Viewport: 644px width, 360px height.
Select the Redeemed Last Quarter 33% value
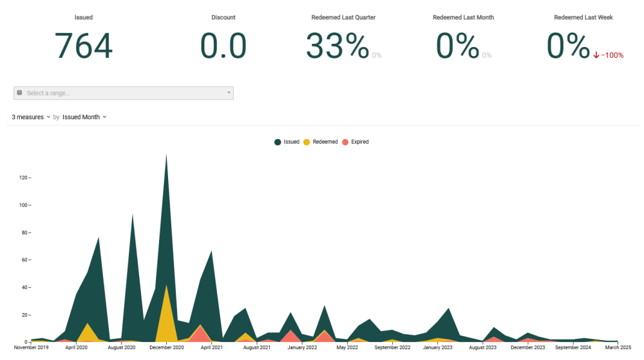tap(337, 46)
